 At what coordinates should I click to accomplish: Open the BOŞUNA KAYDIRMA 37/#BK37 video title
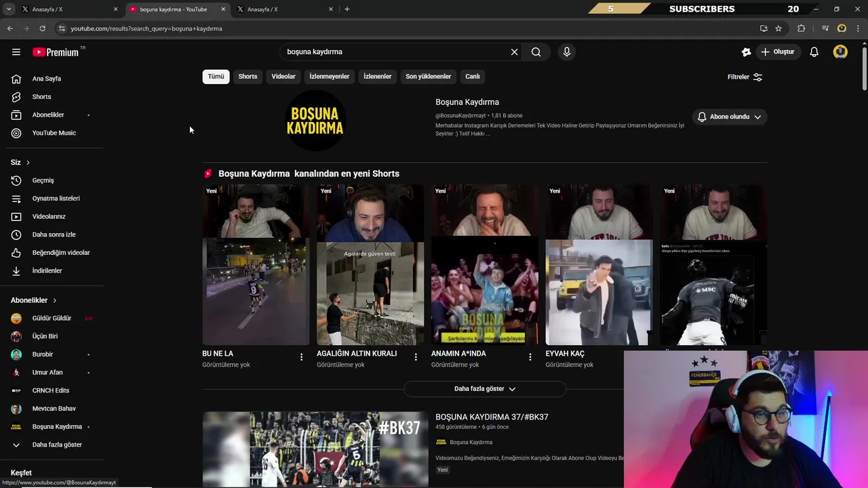tap(492, 417)
